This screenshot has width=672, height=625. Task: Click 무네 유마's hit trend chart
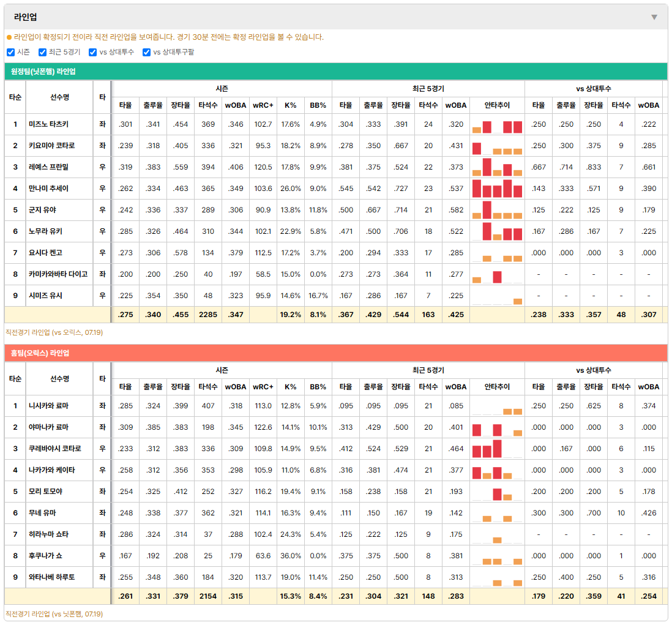click(497, 513)
